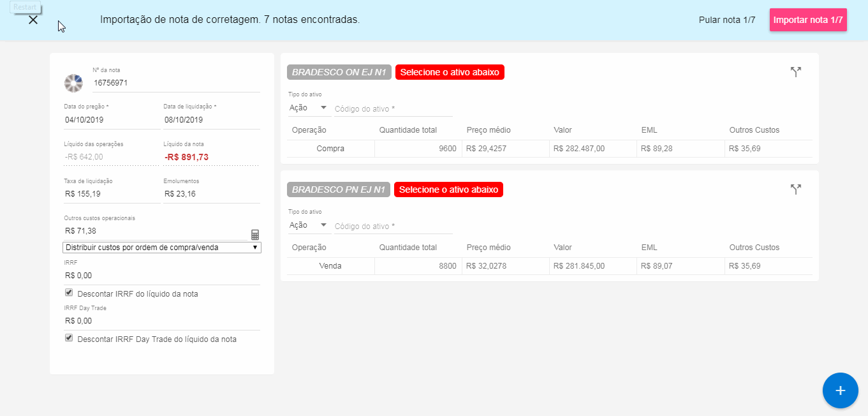The width and height of the screenshot is (868, 416).
Task: Click Outros Custos cell in Venda row
Action: pos(769,266)
